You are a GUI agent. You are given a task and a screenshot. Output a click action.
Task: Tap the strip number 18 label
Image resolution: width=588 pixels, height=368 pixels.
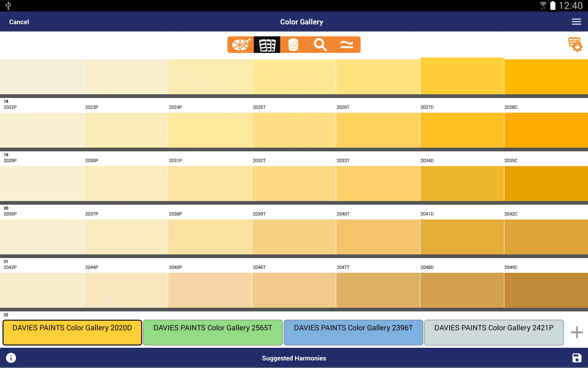point(6,101)
